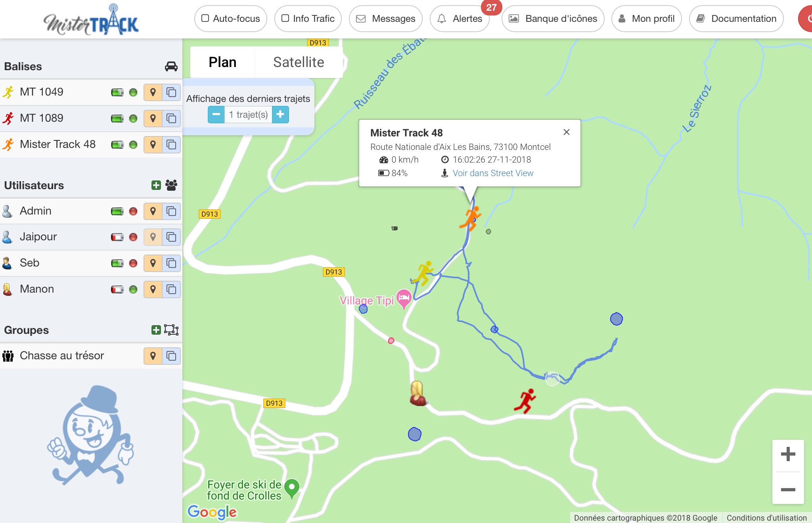
Task: Show MT 1049's position on the map
Action: [153, 92]
